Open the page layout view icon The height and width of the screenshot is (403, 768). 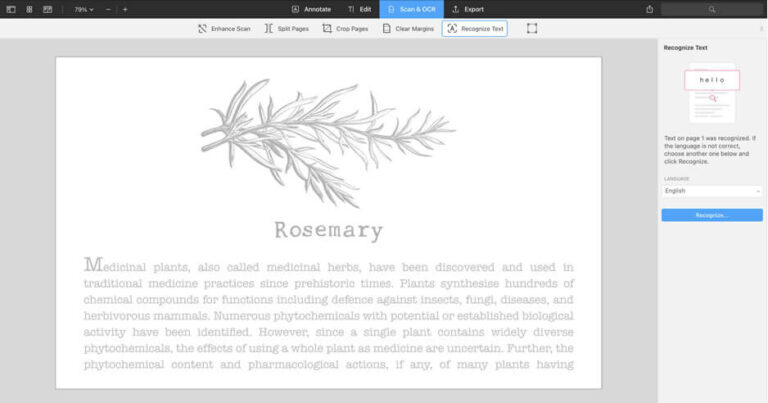tap(48, 9)
